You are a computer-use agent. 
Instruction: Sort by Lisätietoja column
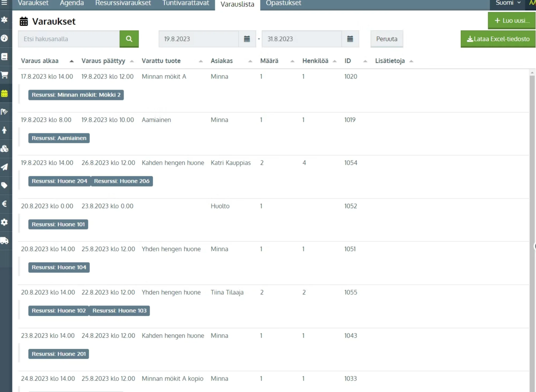point(394,61)
